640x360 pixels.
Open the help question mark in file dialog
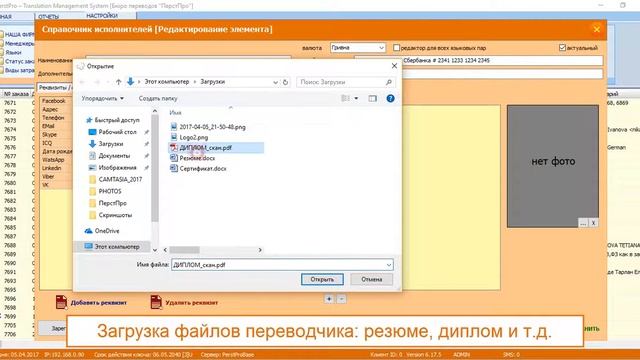click(390, 98)
